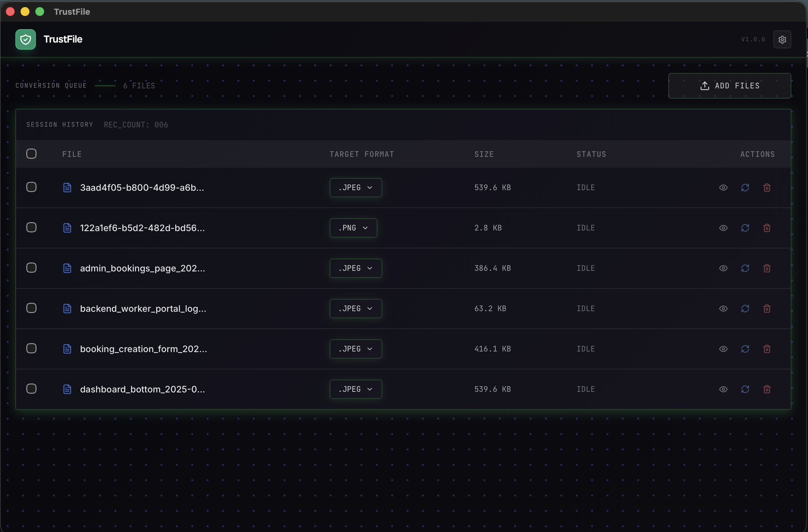The height and width of the screenshot is (532, 808).
Task: Toggle the select-all checkbox in table header
Action: [31, 154]
